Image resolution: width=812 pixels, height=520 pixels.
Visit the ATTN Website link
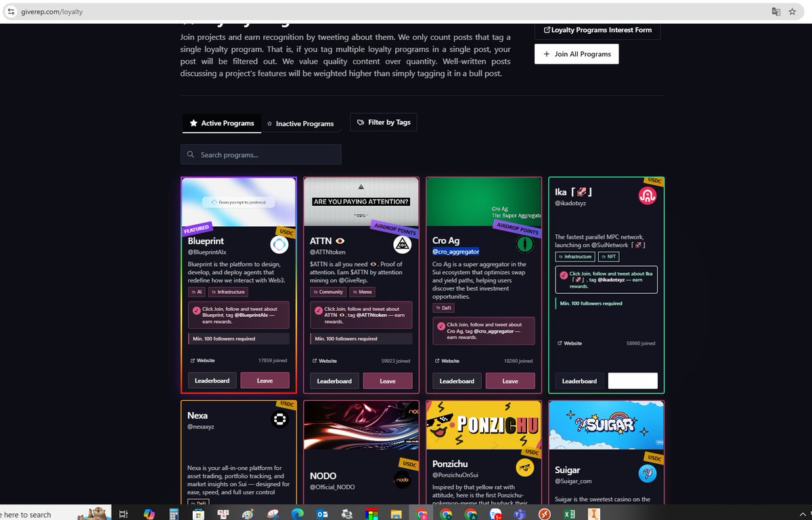coord(325,361)
